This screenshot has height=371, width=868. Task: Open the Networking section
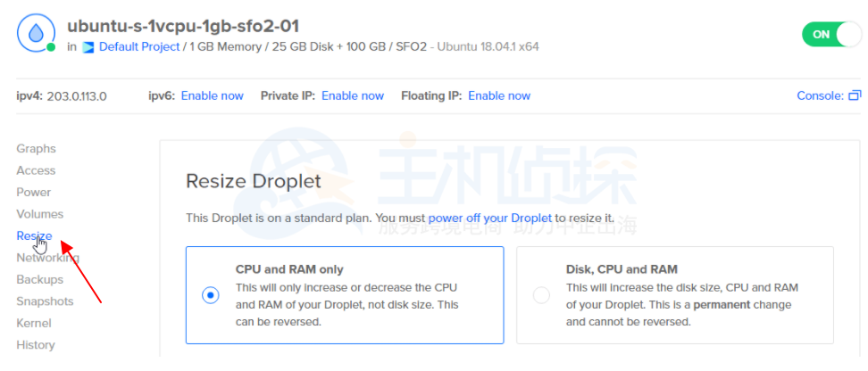click(x=48, y=258)
